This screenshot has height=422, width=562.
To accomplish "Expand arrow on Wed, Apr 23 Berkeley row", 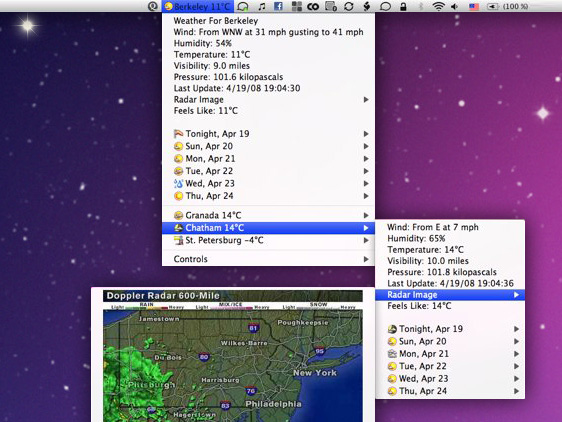I will coord(366,184).
